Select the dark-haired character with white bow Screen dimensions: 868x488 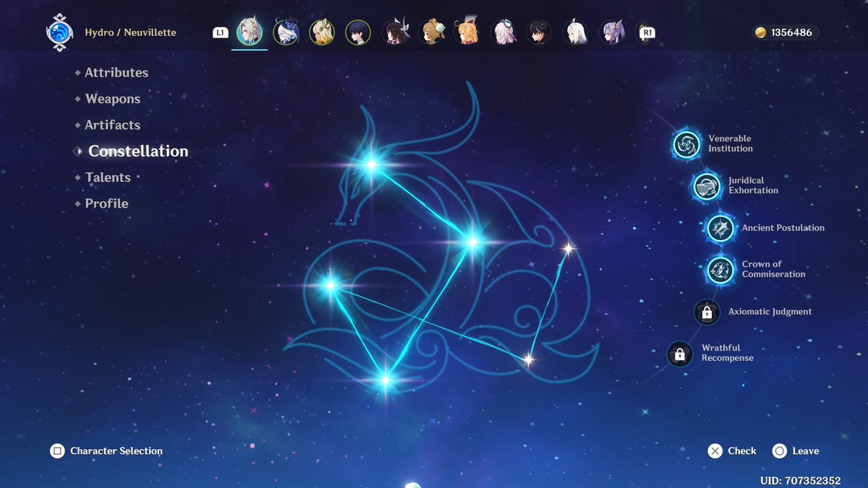[x=395, y=32]
